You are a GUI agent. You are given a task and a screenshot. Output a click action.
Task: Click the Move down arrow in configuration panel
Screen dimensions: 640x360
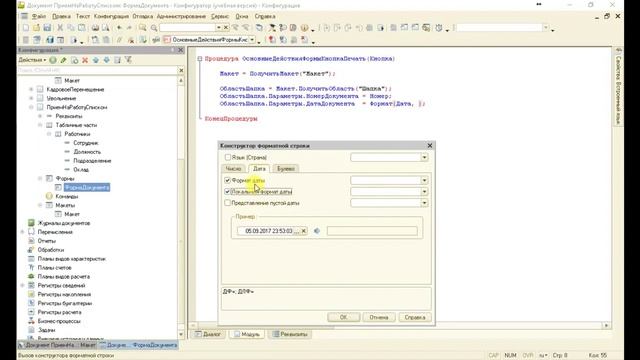107,60
